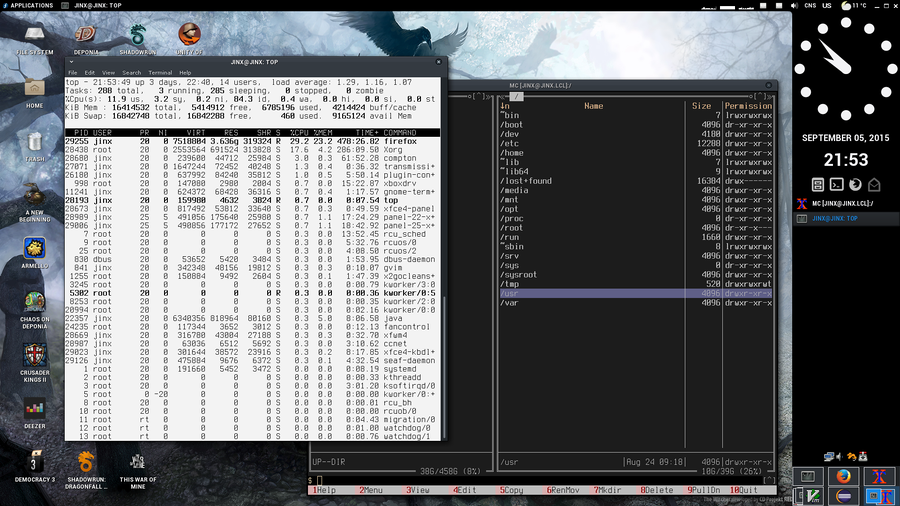This screenshot has width=900, height=506.
Task: Open the Terminal menu in terminal window
Action: click(160, 73)
